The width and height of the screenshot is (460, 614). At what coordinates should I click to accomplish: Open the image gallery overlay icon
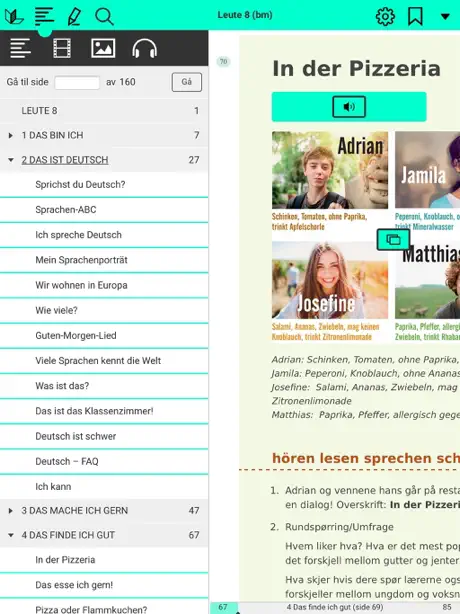coord(393,239)
